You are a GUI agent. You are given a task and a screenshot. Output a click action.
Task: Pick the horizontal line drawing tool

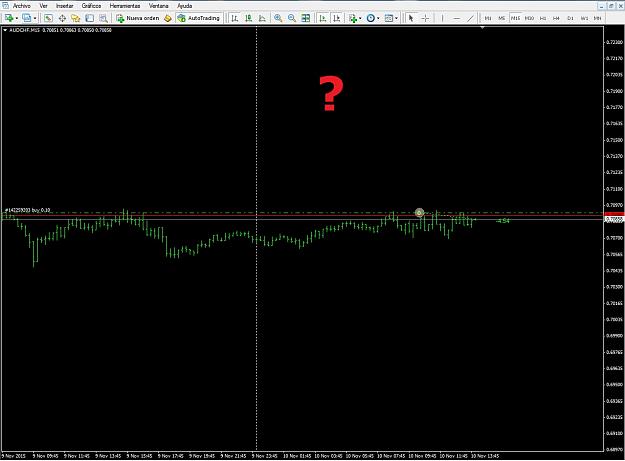457,18
